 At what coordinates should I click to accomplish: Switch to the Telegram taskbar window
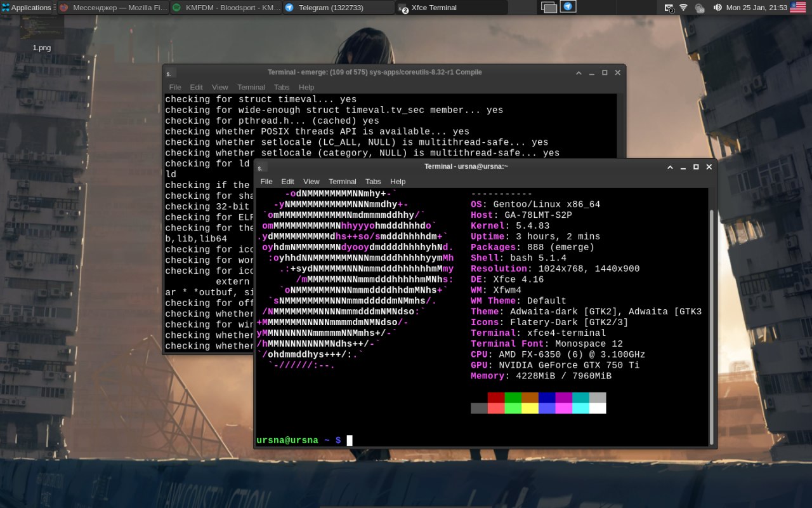pyautogui.click(x=338, y=8)
